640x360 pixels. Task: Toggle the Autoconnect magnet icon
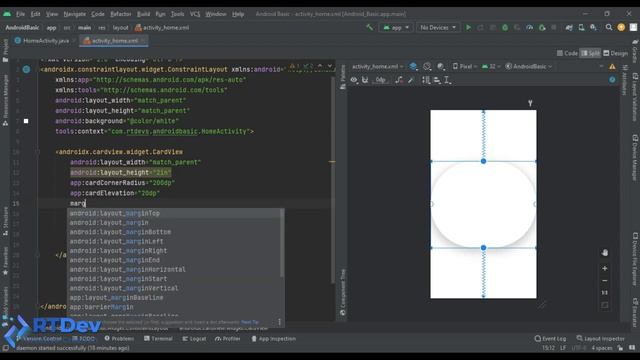pos(365,80)
